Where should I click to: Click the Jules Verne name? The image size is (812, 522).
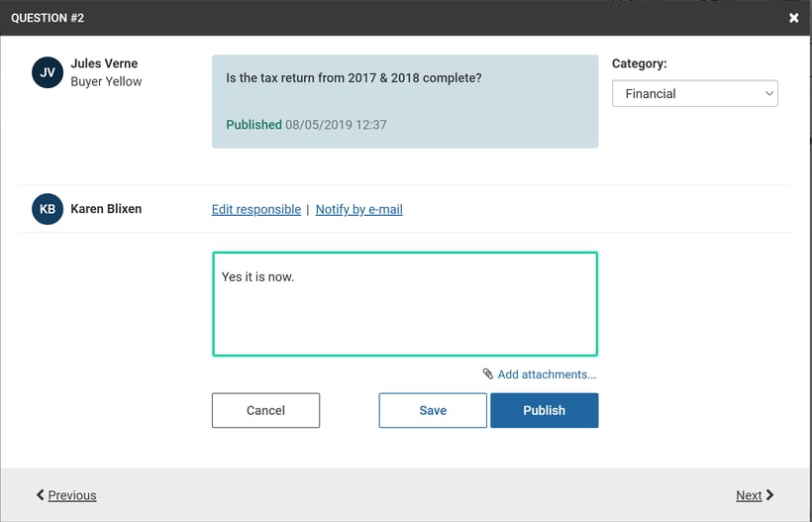104,64
